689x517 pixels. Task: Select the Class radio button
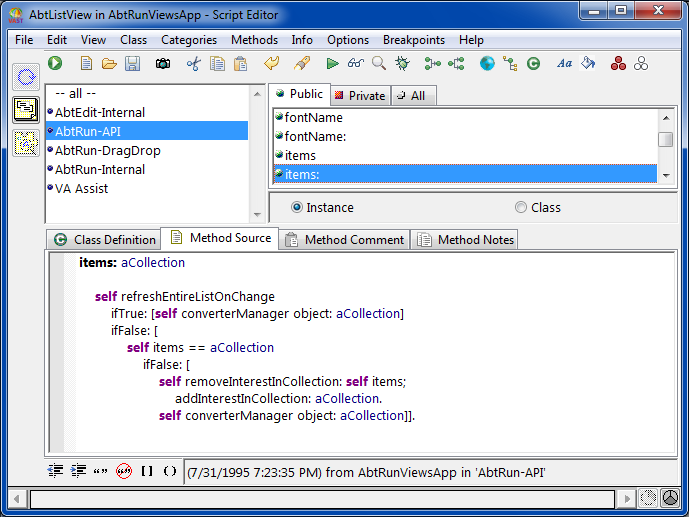(521, 208)
